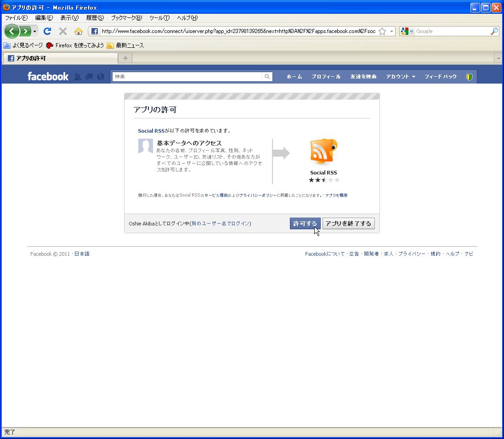This screenshot has width=504, height=439.
Task: Click the green beginner mark icon
Action: (469, 77)
